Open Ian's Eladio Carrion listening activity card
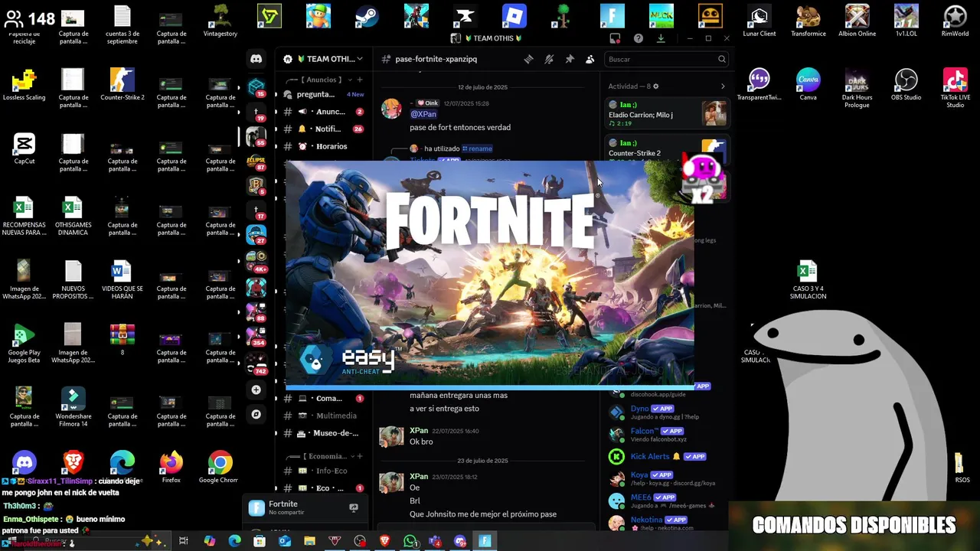 point(667,114)
